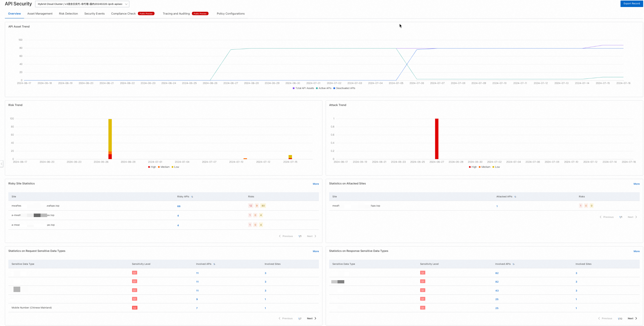Click involved APIs count 9 in request table

click(x=197, y=299)
